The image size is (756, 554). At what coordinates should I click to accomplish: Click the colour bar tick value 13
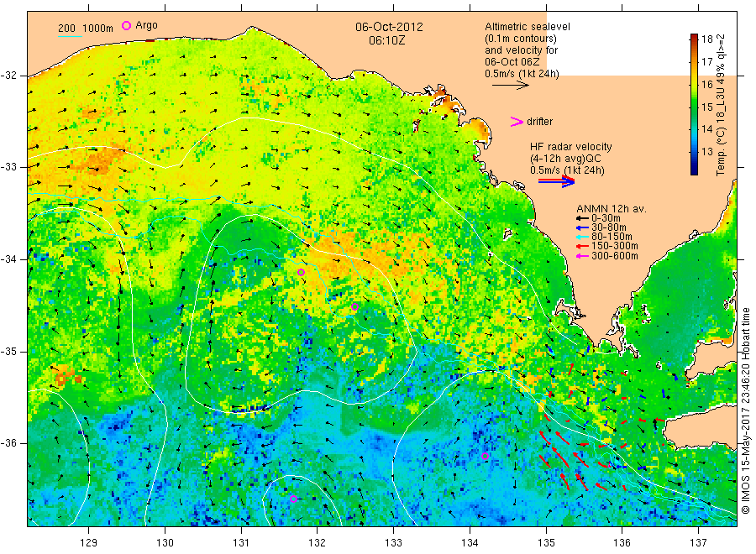click(706, 152)
